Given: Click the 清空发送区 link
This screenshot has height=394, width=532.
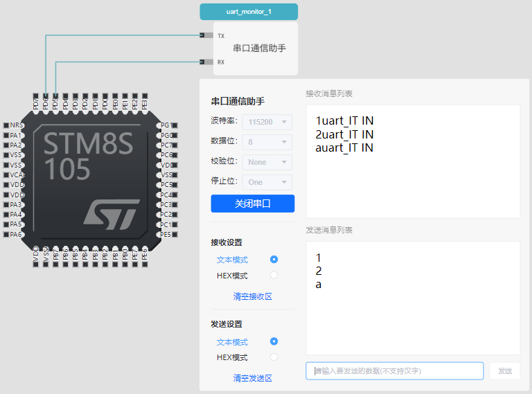Looking at the screenshot, I should pos(253,378).
